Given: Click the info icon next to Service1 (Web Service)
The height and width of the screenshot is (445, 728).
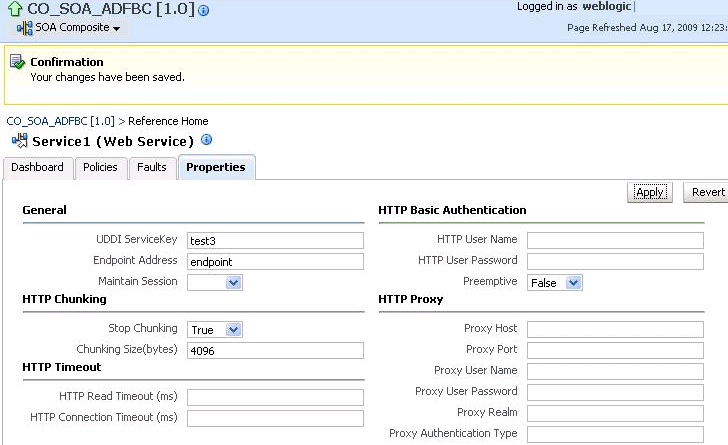Looking at the screenshot, I should click(207, 139).
